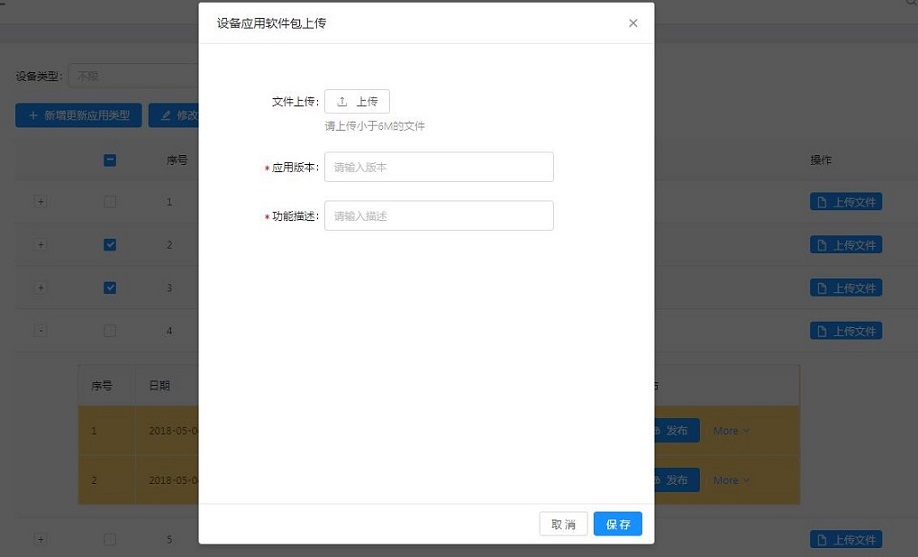Check the checkbox for row 5
The width and height of the screenshot is (918, 557).
coord(109,539)
